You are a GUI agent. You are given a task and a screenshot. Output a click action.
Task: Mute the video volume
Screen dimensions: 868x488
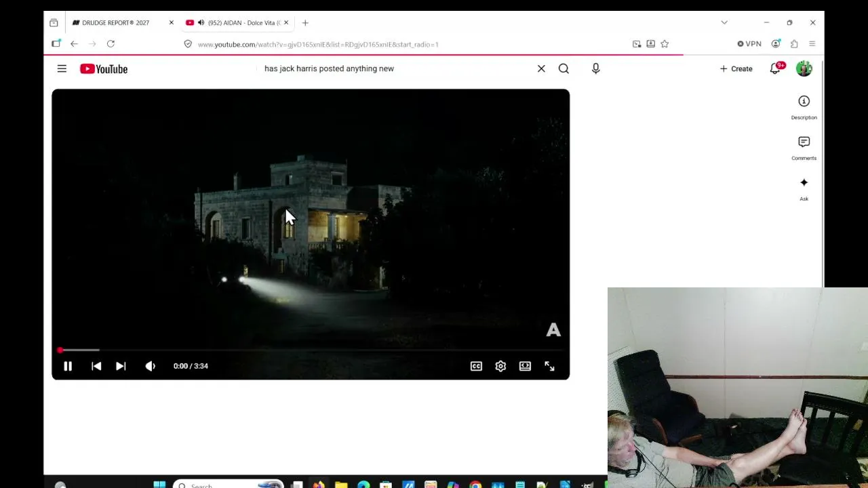point(150,366)
